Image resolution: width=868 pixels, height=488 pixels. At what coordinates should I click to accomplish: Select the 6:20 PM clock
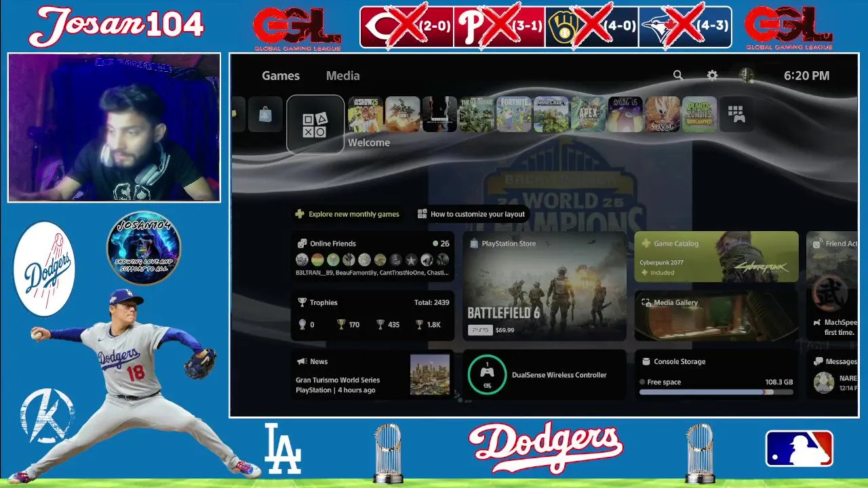806,76
